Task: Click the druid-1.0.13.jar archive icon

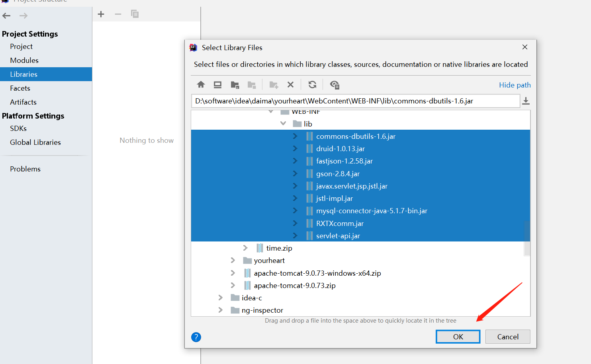Action: click(309, 149)
